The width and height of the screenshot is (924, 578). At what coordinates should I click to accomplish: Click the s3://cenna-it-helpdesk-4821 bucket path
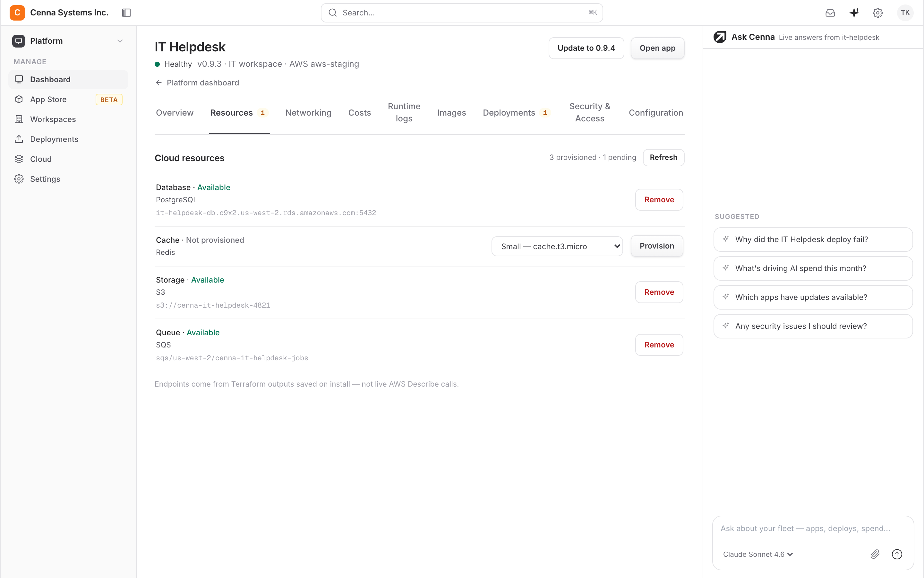pyautogui.click(x=213, y=305)
